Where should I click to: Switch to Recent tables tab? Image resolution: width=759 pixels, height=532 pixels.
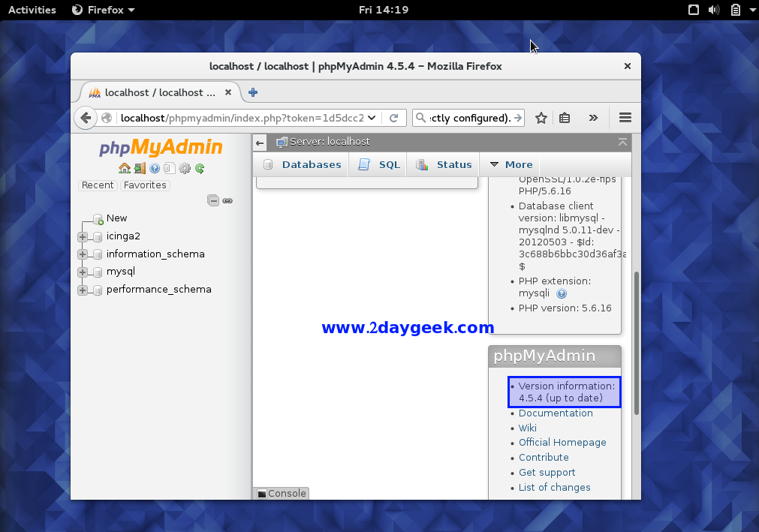click(x=98, y=185)
